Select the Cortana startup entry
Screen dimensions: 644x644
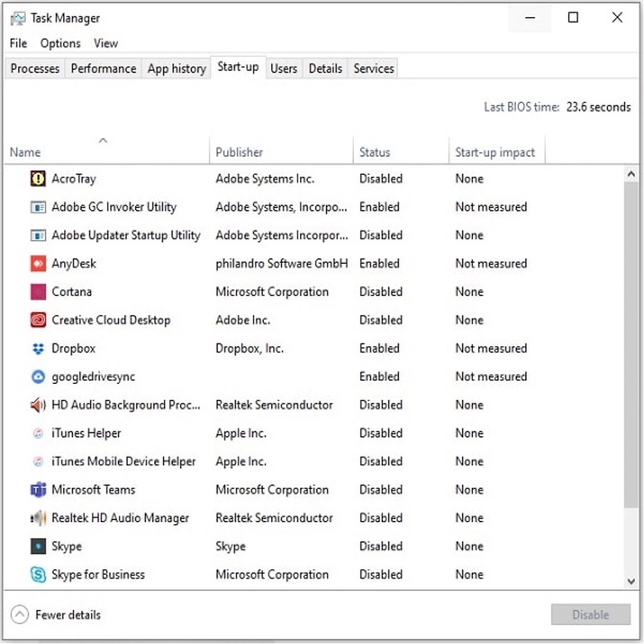tap(71, 291)
